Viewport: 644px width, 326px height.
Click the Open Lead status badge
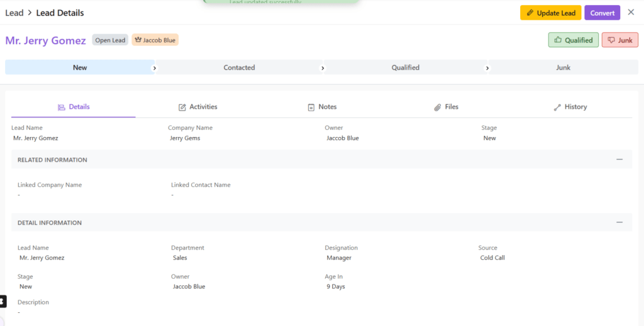pyautogui.click(x=111, y=40)
